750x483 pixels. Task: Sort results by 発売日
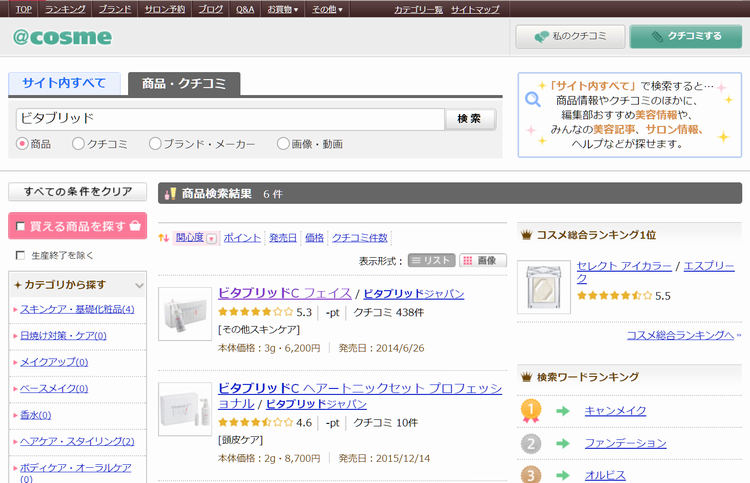point(283,238)
